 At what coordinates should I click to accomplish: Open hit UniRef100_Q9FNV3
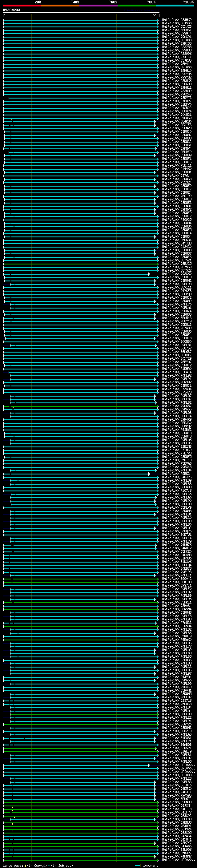[177, 128]
